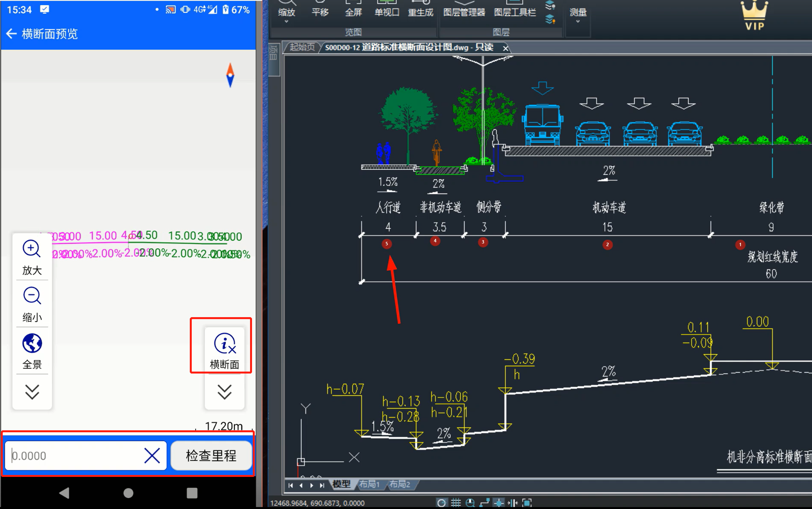This screenshot has height=509, width=812.
Task: Jump to first layout tab arrow
Action: (x=291, y=485)
